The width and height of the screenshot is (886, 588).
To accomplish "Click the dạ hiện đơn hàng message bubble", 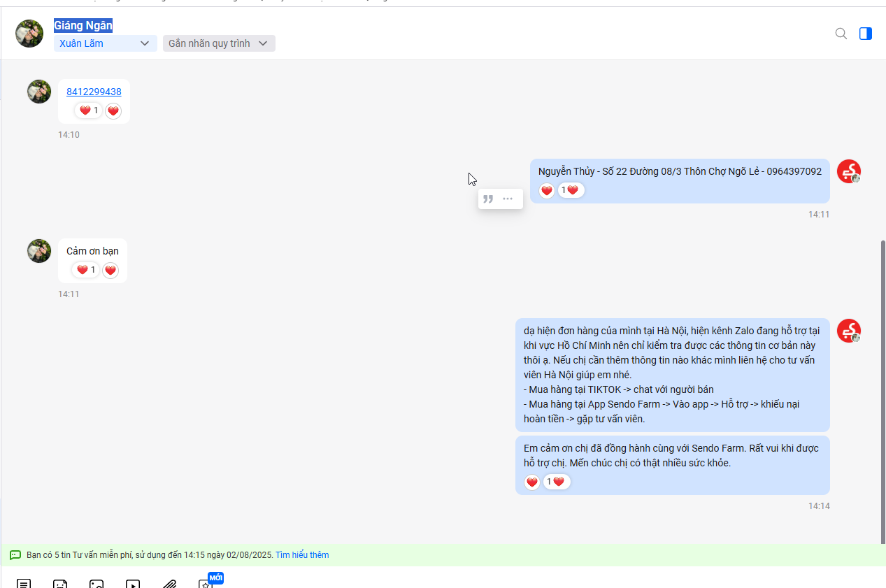I will (673, 375).
